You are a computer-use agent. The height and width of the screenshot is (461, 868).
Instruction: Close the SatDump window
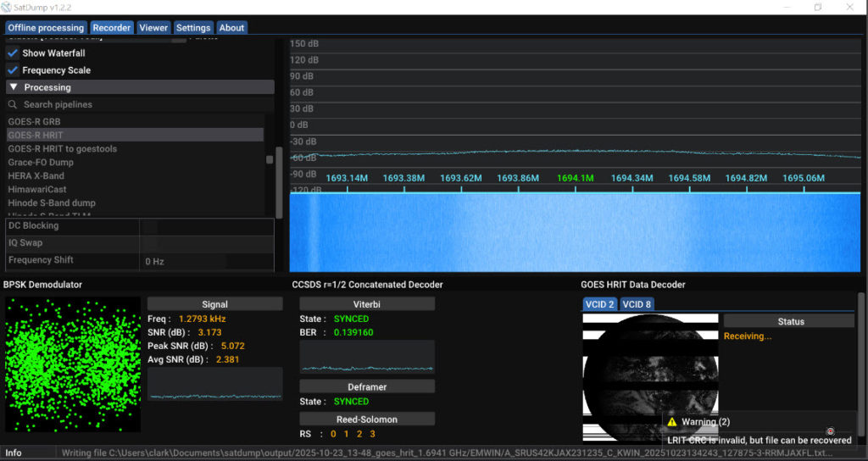850,7
